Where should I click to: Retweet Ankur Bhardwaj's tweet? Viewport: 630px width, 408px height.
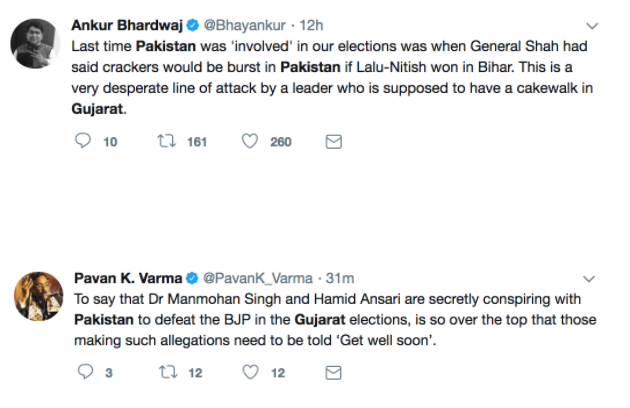point(166,142)
